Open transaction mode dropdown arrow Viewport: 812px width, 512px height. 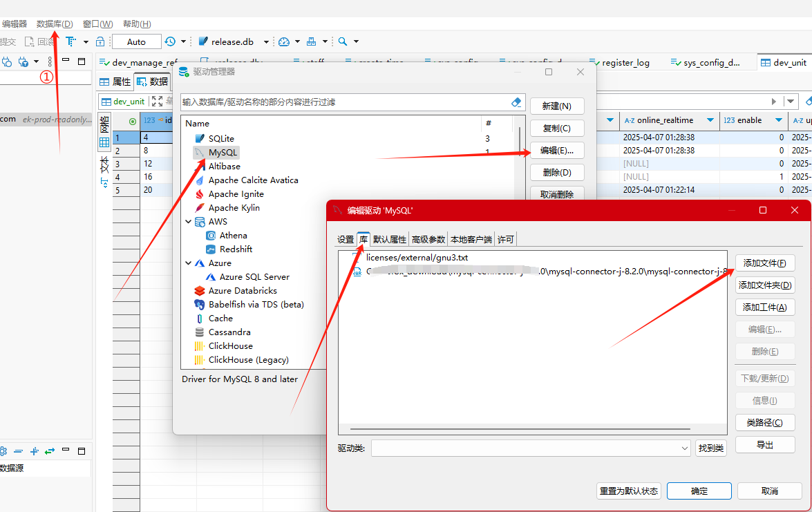click(x=86, y=41)
